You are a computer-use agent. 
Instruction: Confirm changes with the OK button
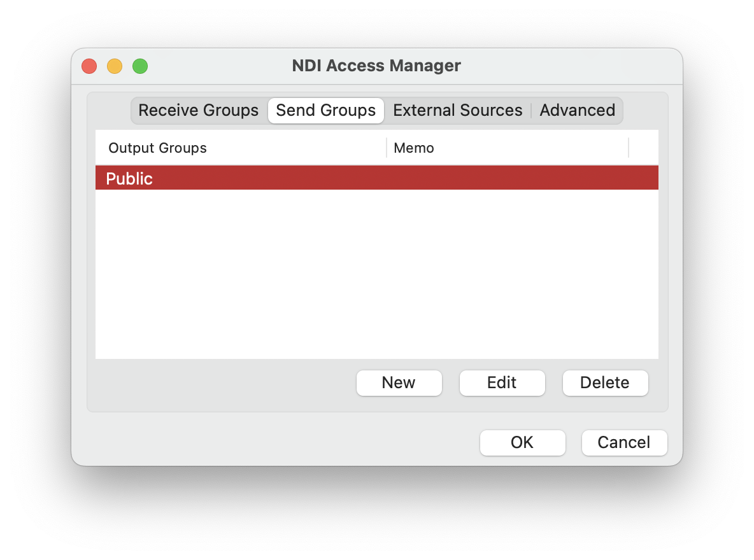[522, 442]
